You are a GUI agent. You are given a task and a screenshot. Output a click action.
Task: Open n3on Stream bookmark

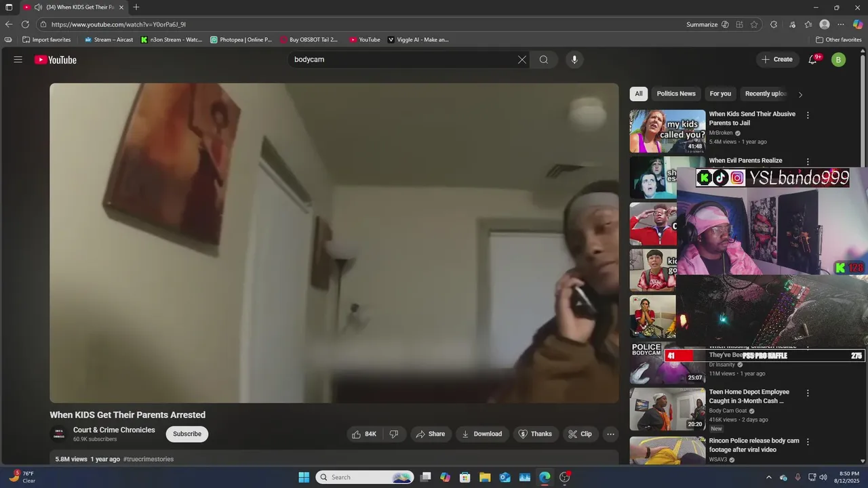[172, 39]
